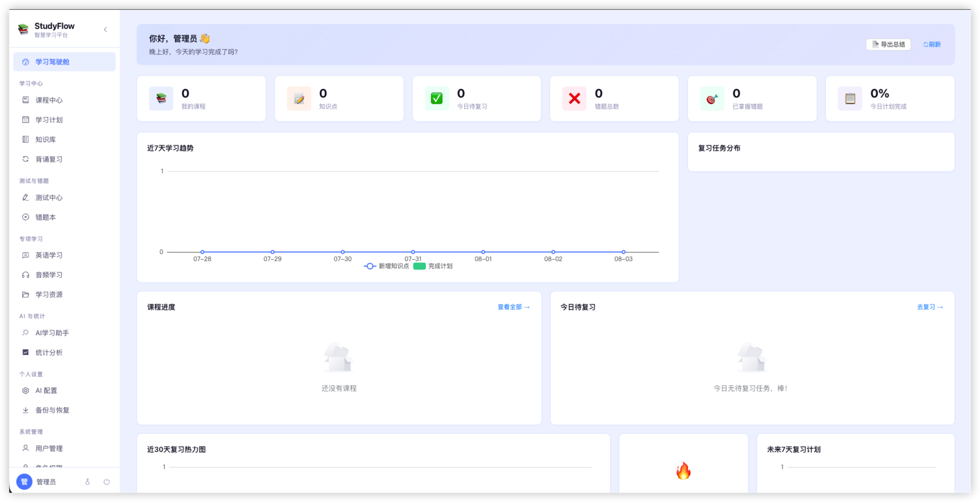Toggle 完成计划 series in chart legend
The image size is (980, 502).
[x=433, y=266]
